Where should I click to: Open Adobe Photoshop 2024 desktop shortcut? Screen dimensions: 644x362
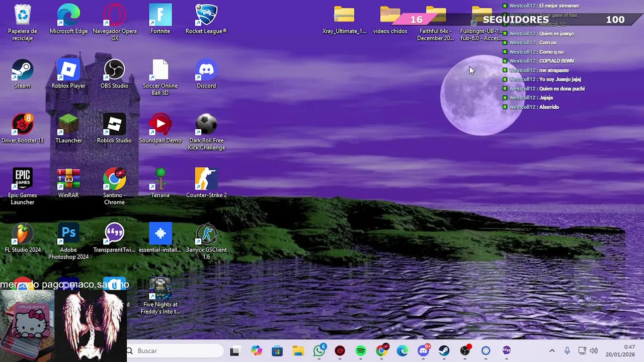tap(68, 241)
